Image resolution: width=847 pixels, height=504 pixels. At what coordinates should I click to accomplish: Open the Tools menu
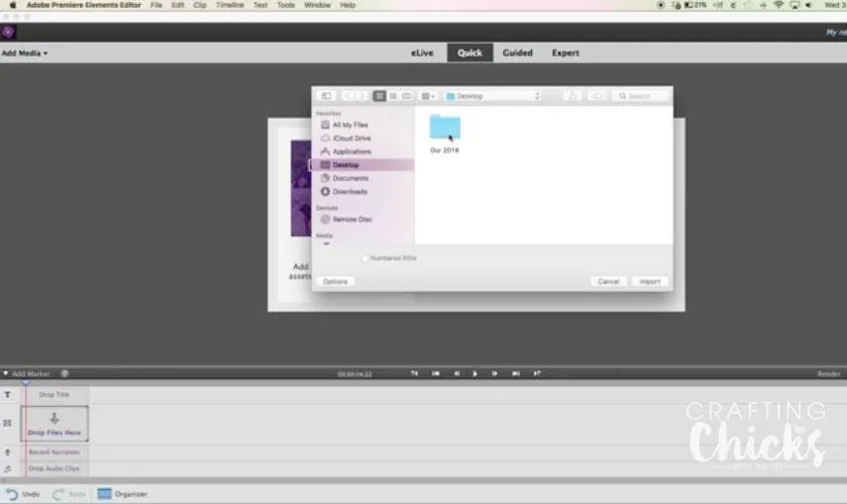pos(285,5)
